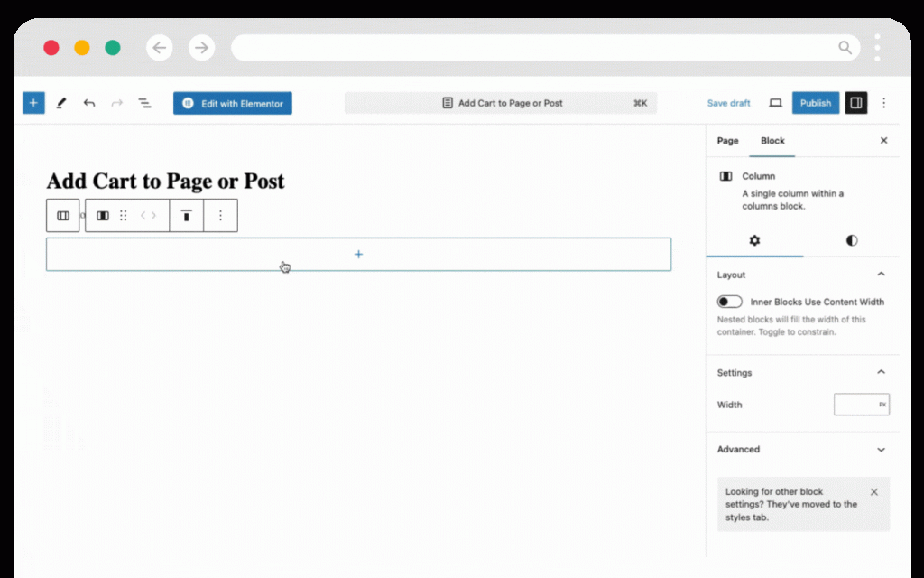Switch to the Page tab
Viewport: 924px width, 578px height.
(727, 141)
